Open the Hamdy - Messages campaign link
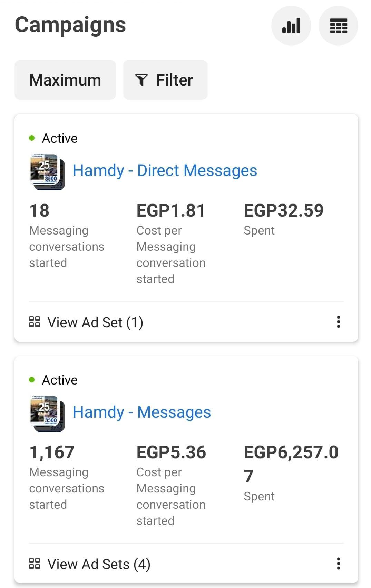This screenshot has height=588, width=371. click(141, 412)
